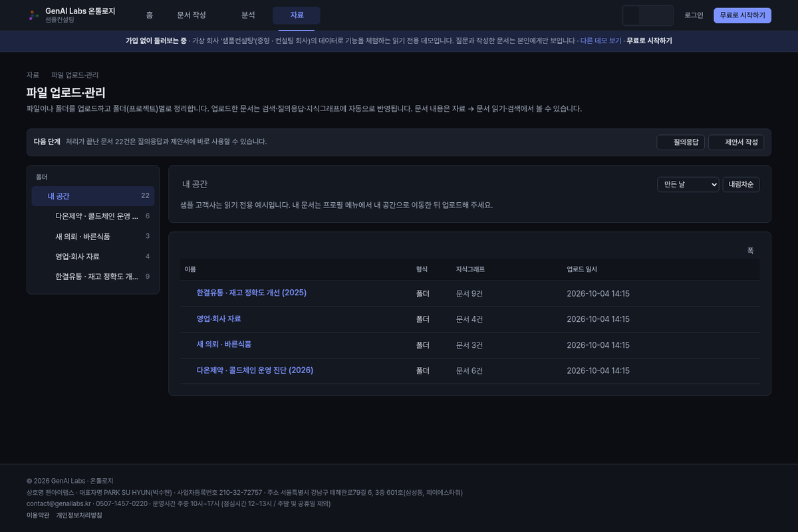
Task: Click the 지식그래프 column header
Action: 470,269
